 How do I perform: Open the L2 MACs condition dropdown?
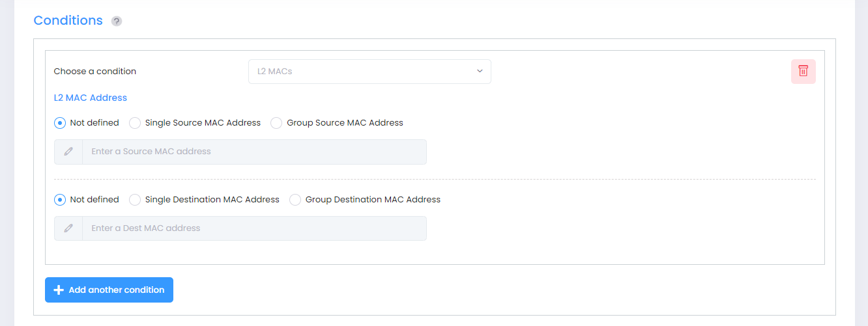369,72
